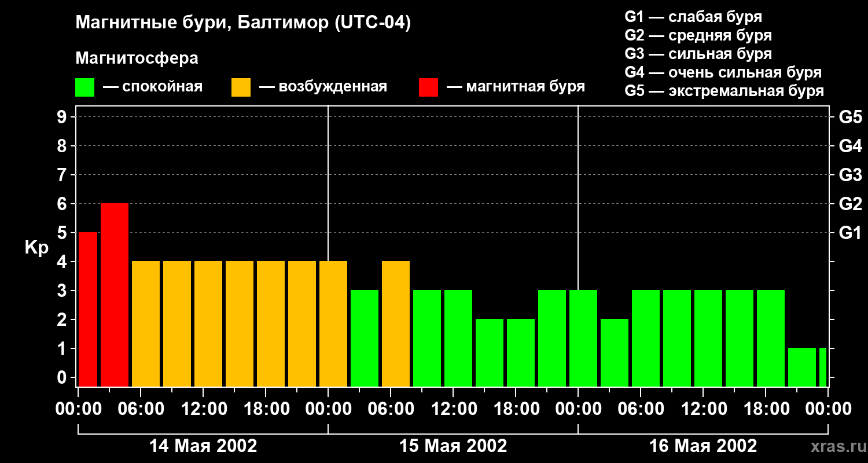Click the 'G3 — сильная буря' legend line
This screenshot has width=868, height=463.
(x=698, y=54)
